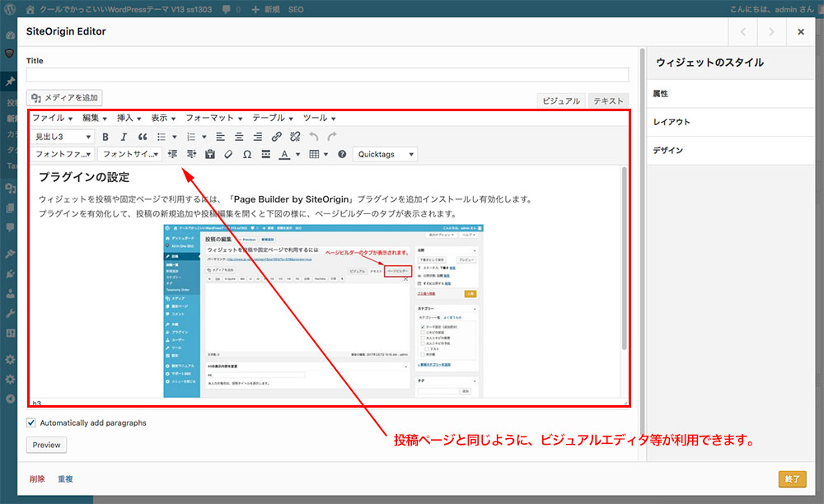Viewport: 824px width, 504px height.
Task: Switch to the テキスト editor tab
Action: 608,100
